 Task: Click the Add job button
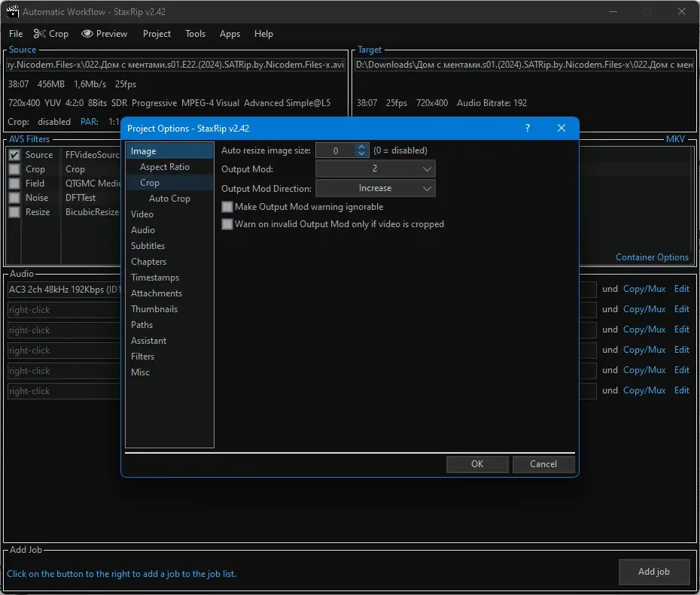click(x=653, y=572)
